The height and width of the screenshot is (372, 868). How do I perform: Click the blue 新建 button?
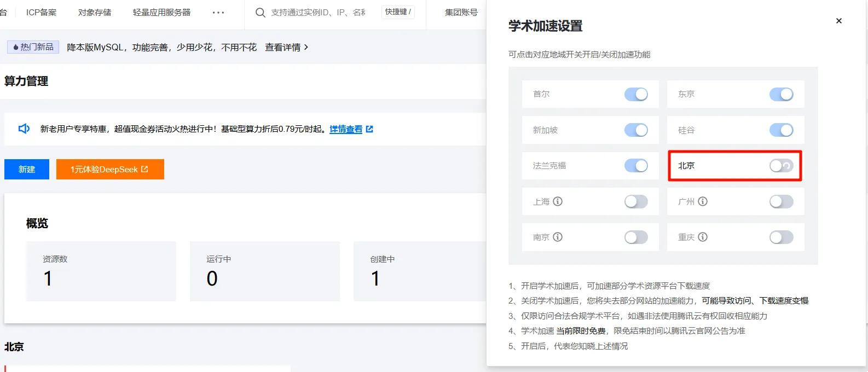click(27, 170)
